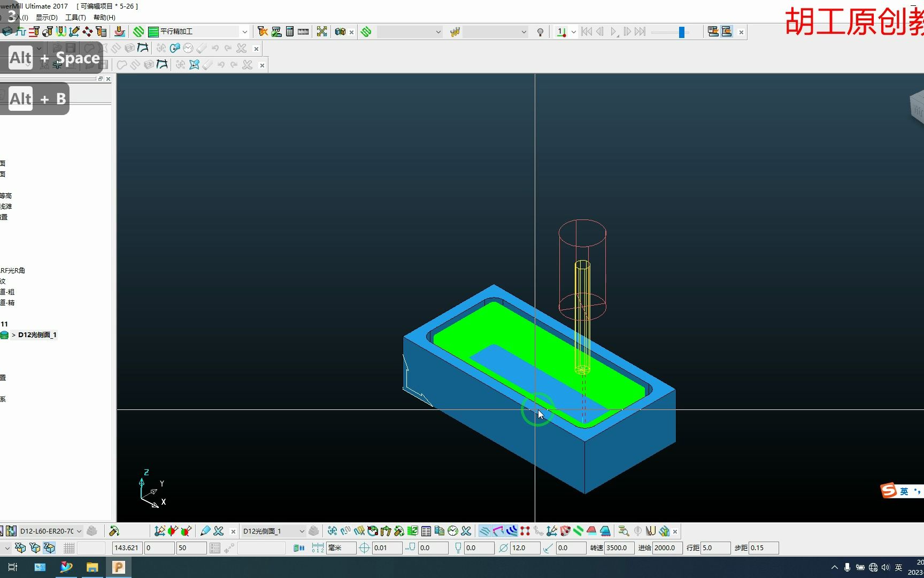Toggle the red shaded cutting icon
Image resolution: width=924 pixels, height=578 pixels.
click(x=592, y=531)
